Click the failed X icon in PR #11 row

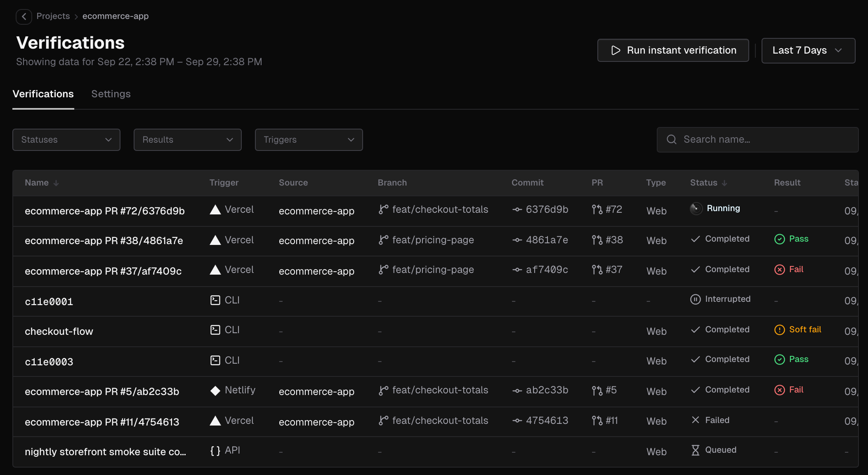pyautogui.click(x=696, y=420)
